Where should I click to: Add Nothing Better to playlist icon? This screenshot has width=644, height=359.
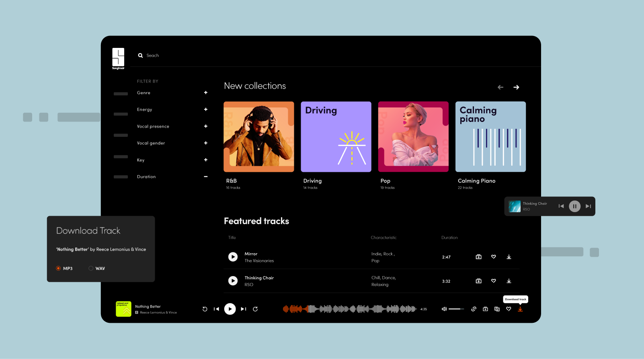tap(485, 309)
